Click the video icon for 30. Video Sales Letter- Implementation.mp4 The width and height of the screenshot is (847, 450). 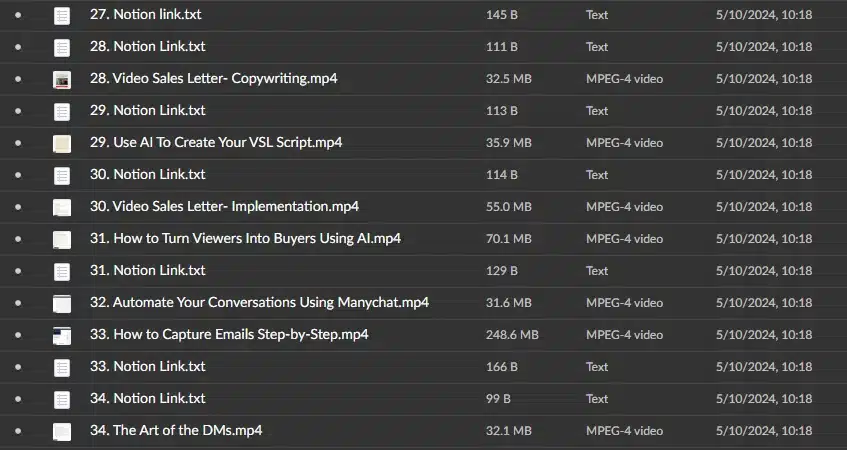point(62,207)
